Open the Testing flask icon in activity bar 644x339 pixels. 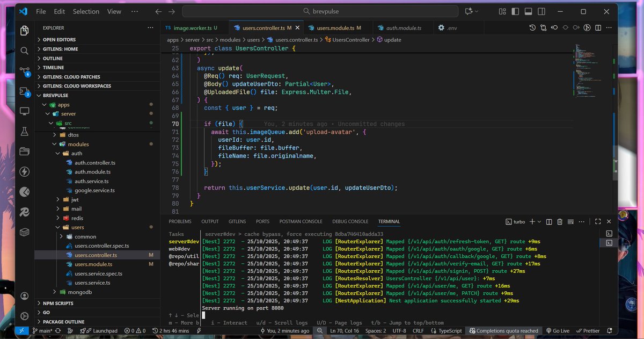click(24, 132)
